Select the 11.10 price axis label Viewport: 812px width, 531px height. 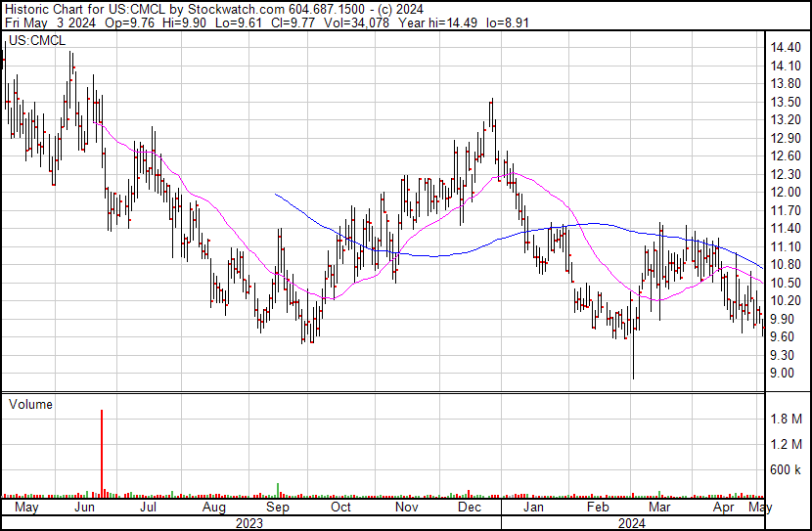coord(786,246)
